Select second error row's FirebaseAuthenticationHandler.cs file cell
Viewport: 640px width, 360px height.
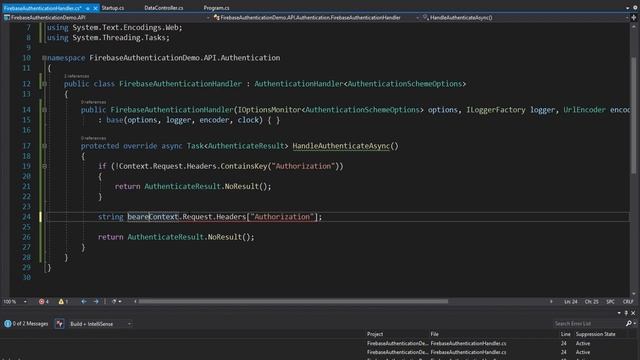[x=468, y=352]
